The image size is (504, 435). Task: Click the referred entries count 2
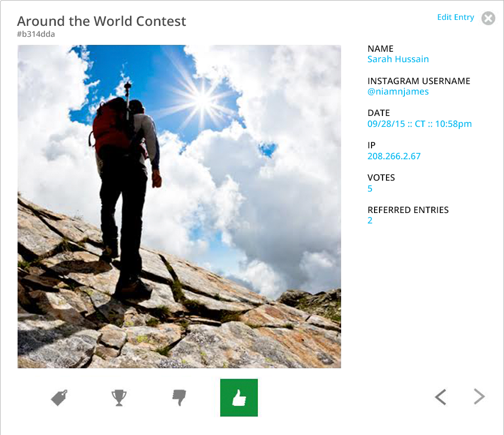point(370,220)
